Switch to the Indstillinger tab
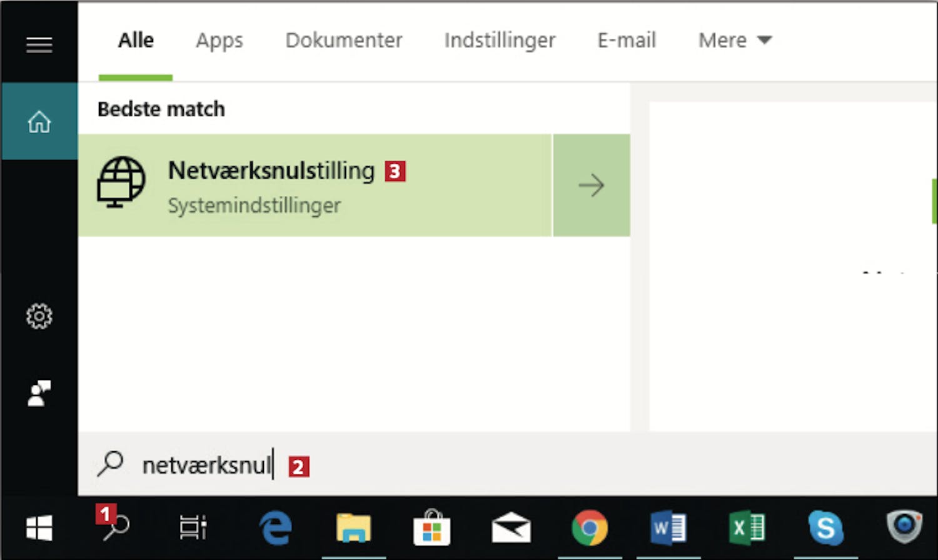The width and height of the screenshot is (938, 560). [x=500, y=41]
